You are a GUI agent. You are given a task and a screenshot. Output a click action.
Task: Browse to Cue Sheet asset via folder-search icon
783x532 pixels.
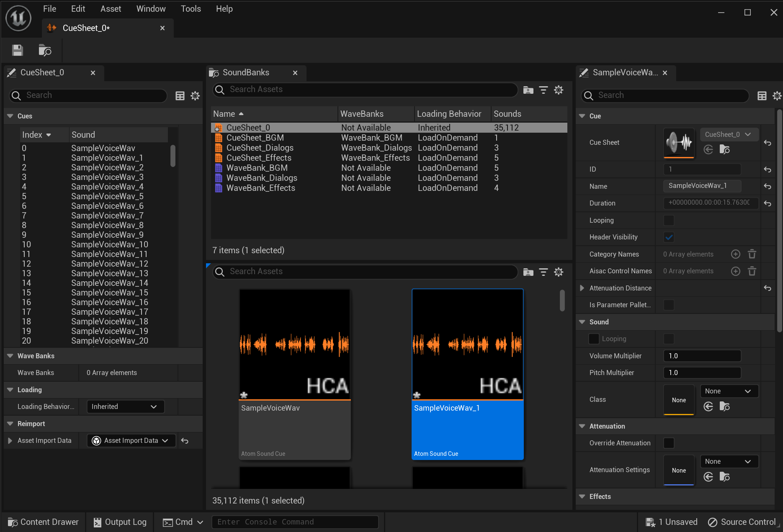725,149
